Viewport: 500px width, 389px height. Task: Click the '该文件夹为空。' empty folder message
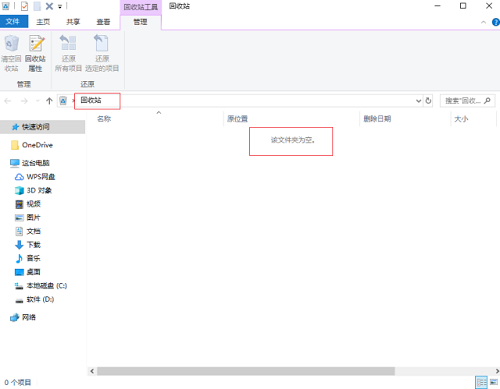point(293,140)
